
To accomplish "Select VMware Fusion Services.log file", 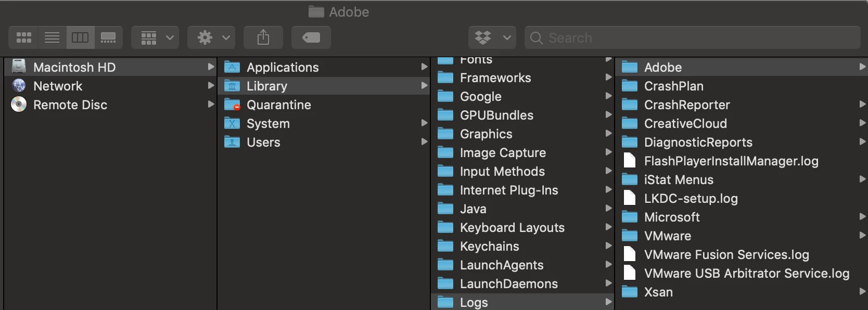I will pyautogui.click(x=742, y=254).
